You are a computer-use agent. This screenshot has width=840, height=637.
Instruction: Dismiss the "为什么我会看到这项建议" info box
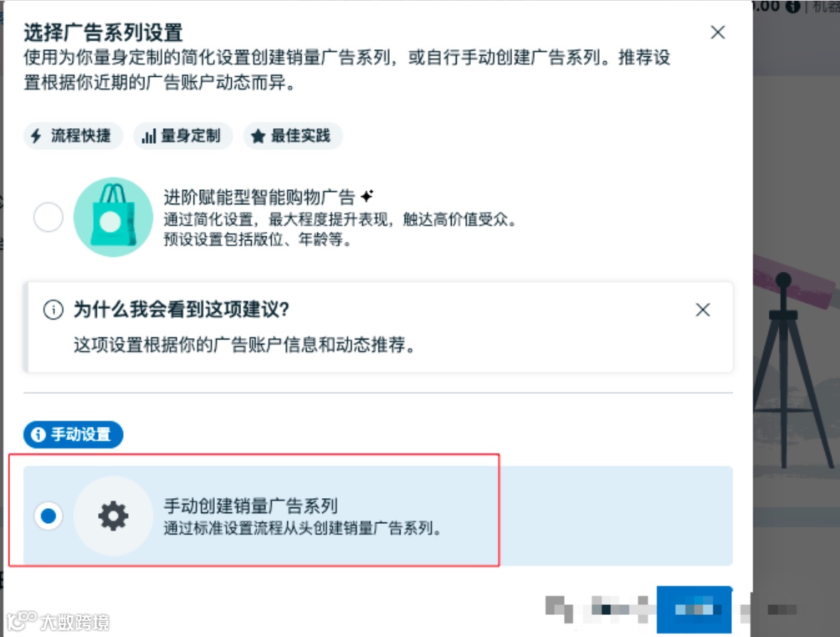[703, 310]
